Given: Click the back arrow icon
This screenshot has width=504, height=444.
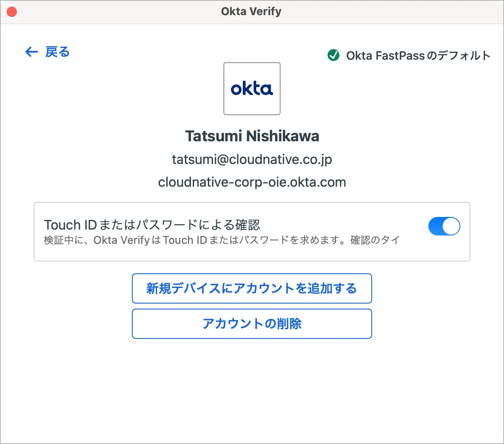Looking at the screenshot, I should pos(31,52).
